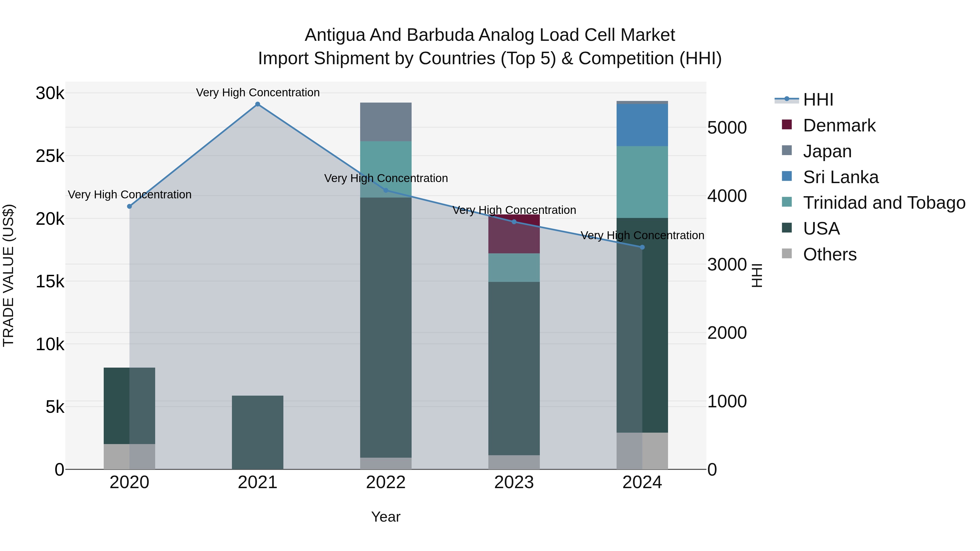Select the 2024 HHI data point
Viewport: 980px width, 551px height.
(642, 247)
